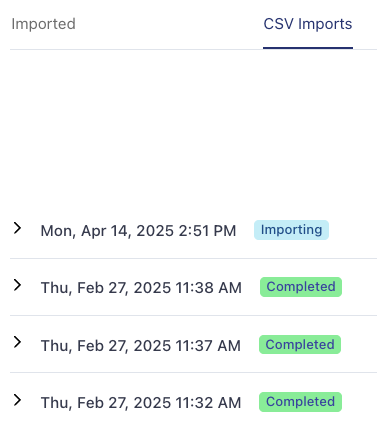Click the arrow icon left of 11:37 AM date
377x429 pixels.
coord(17,342)
